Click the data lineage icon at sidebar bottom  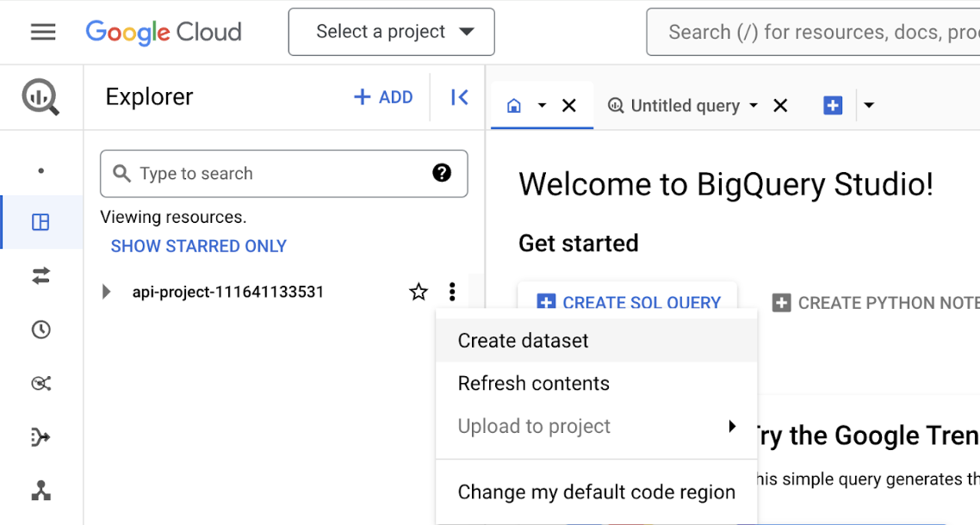(41, 491)
